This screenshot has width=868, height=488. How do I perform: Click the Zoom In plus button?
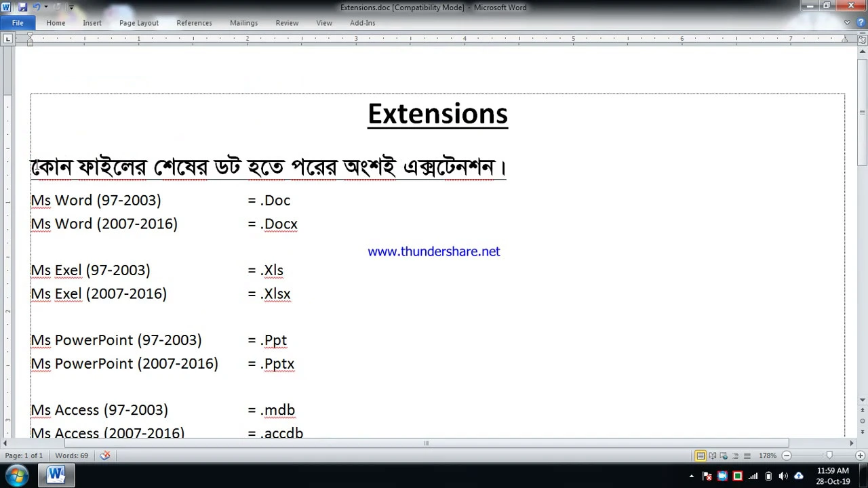(860, 455)
